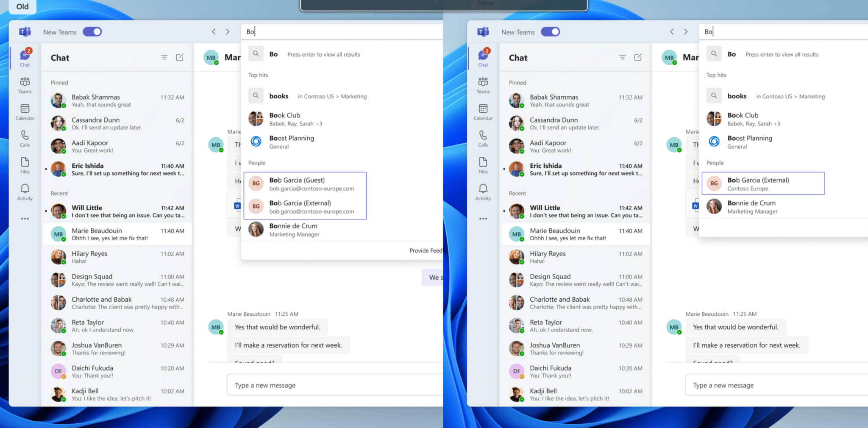Go back using the arrow in left window

[214, 32]
